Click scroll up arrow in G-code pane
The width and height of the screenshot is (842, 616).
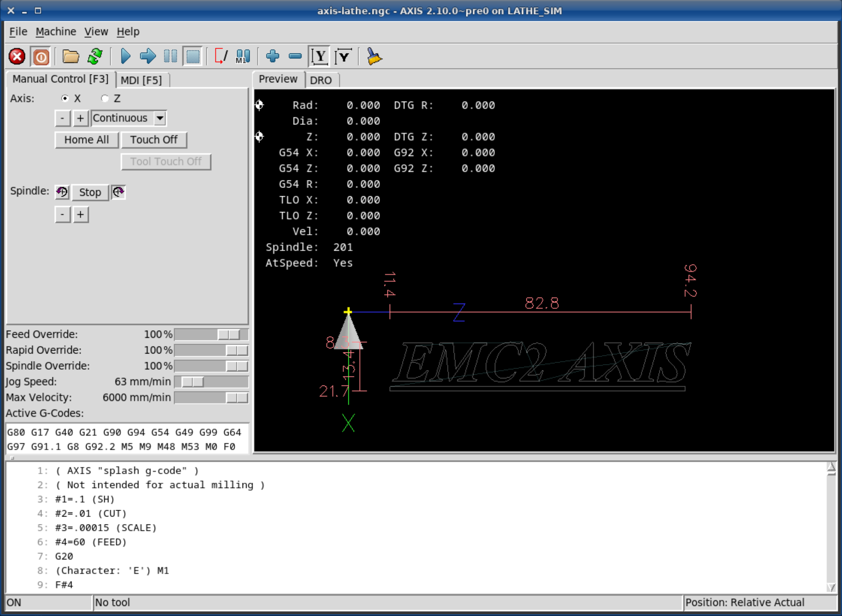[831, 468]
